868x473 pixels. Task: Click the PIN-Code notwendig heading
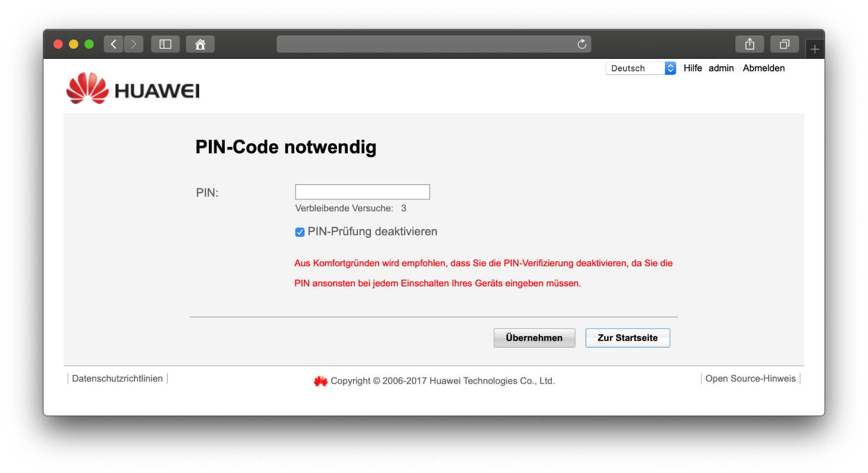[286, 147]
